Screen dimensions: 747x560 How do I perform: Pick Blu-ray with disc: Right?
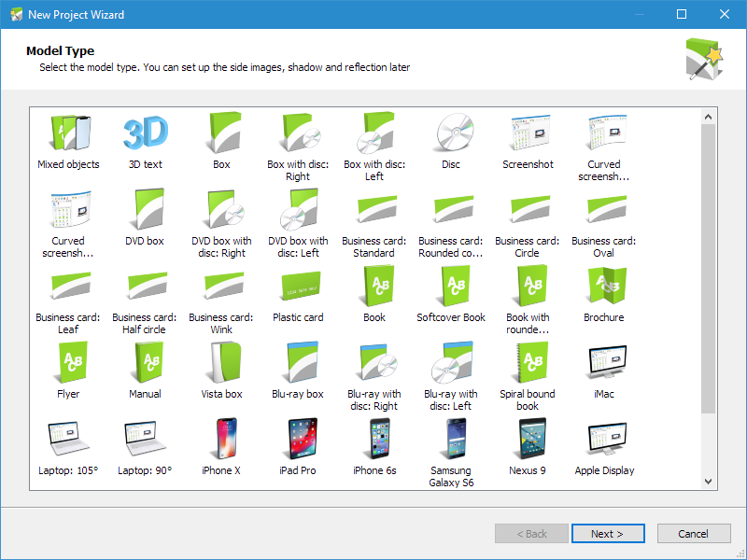point(374,377)
